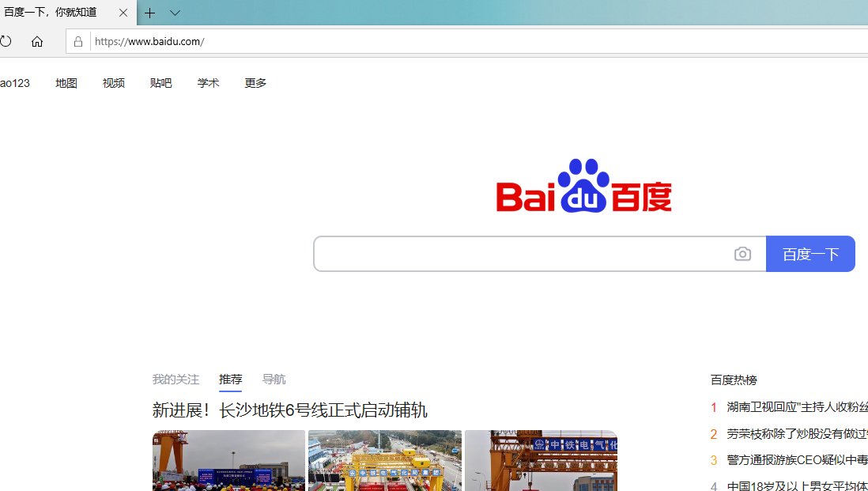Click the browser home icon
Screen dimensions: 868x491
coord(37,42)
